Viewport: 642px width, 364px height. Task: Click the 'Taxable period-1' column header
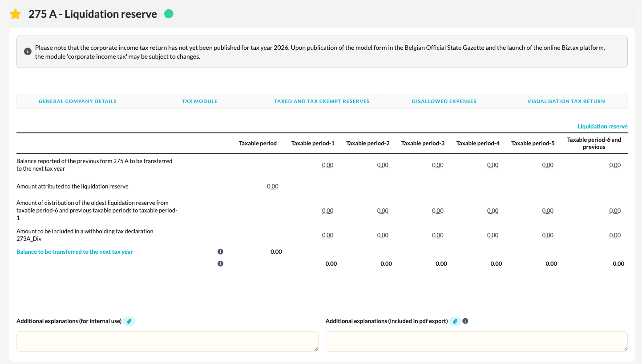313,143
